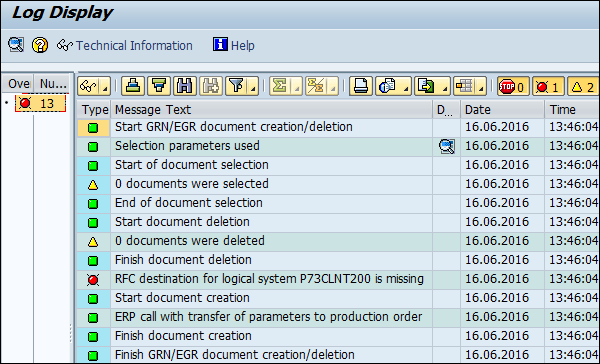Open the Details dropdown arrow

104,86
